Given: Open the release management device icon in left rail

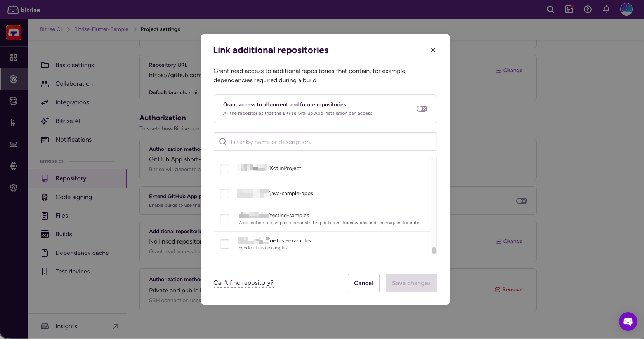Looking at the screenshot, I should (x=14, y=123).
